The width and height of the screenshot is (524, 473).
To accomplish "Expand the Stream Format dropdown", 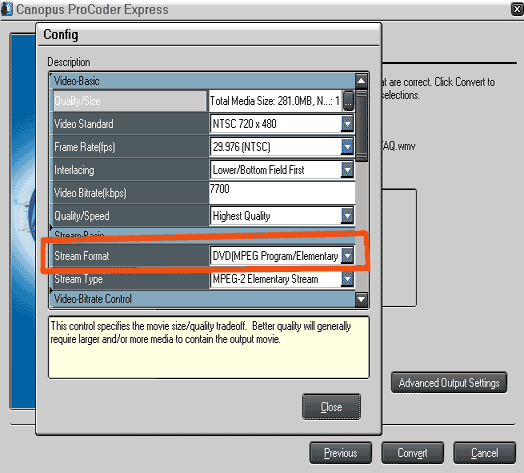I will [347, 256].
